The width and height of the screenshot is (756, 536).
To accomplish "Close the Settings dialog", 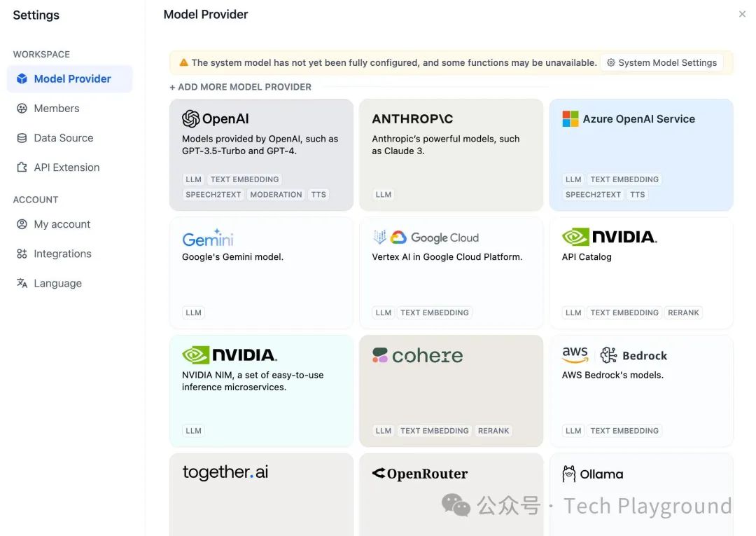I will (x=742, y=14).
